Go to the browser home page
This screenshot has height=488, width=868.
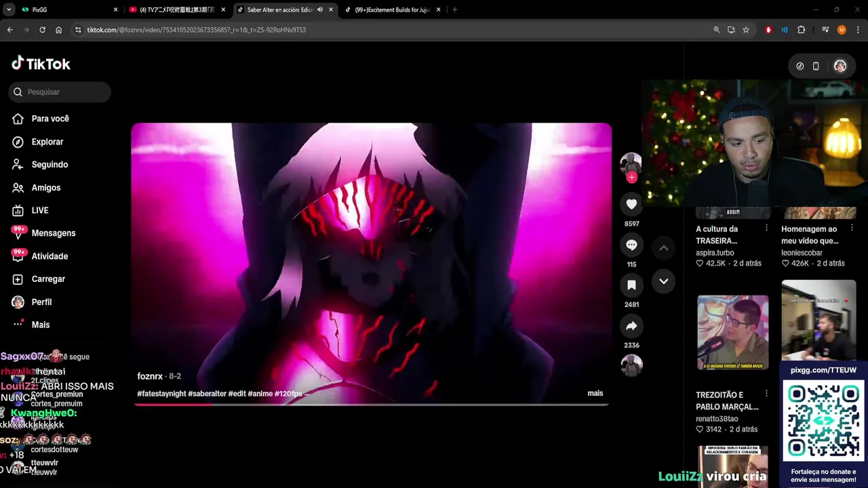pos(59,30)
